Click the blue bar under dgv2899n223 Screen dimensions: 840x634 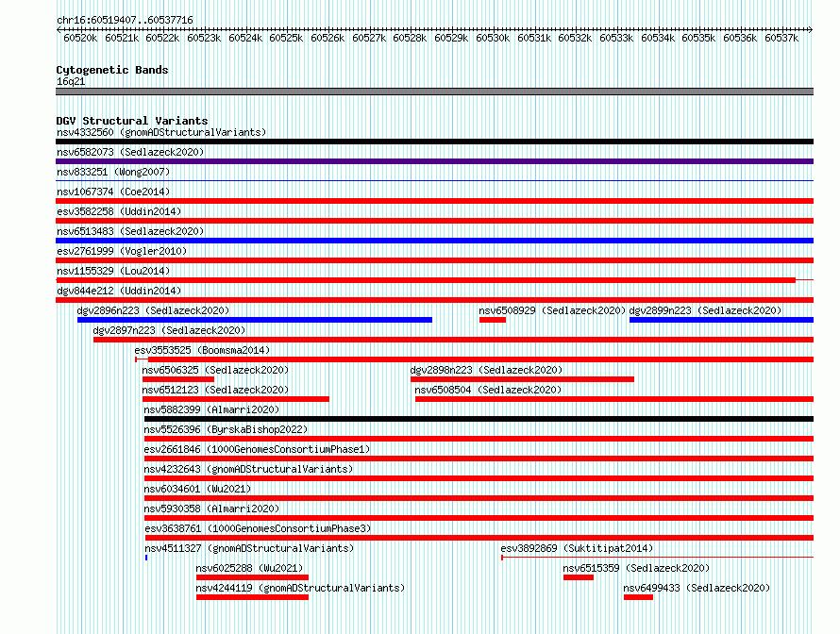(x=722, y=320)
